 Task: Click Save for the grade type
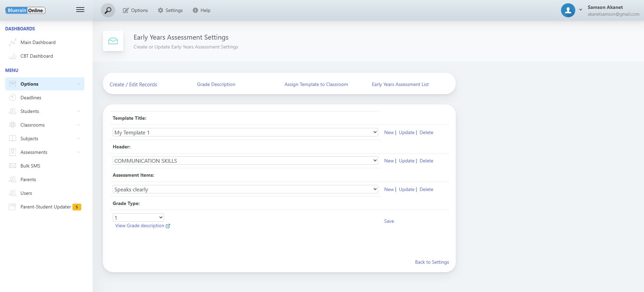[389, 221]
